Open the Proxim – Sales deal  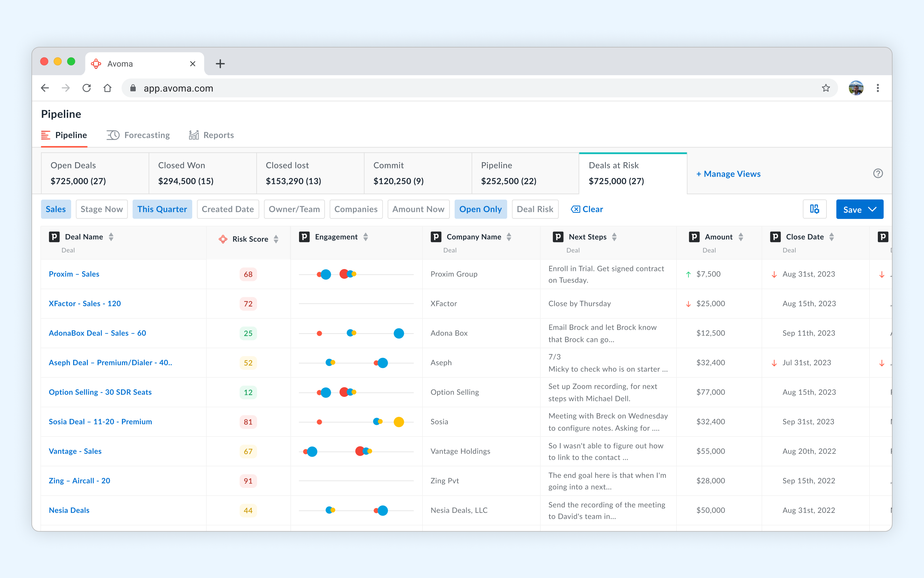pyautogui.click(x=74, y=274)
